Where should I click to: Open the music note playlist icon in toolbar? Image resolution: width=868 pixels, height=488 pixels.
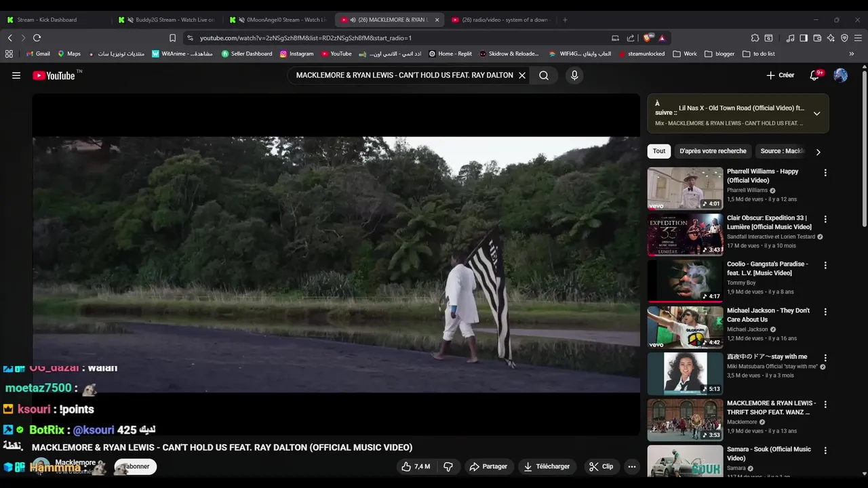(x=790, y=38)
